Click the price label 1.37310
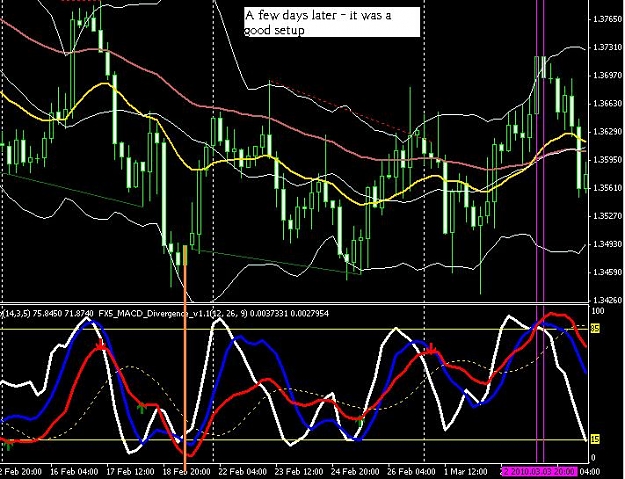625x479 pixels. click(607, 47)
